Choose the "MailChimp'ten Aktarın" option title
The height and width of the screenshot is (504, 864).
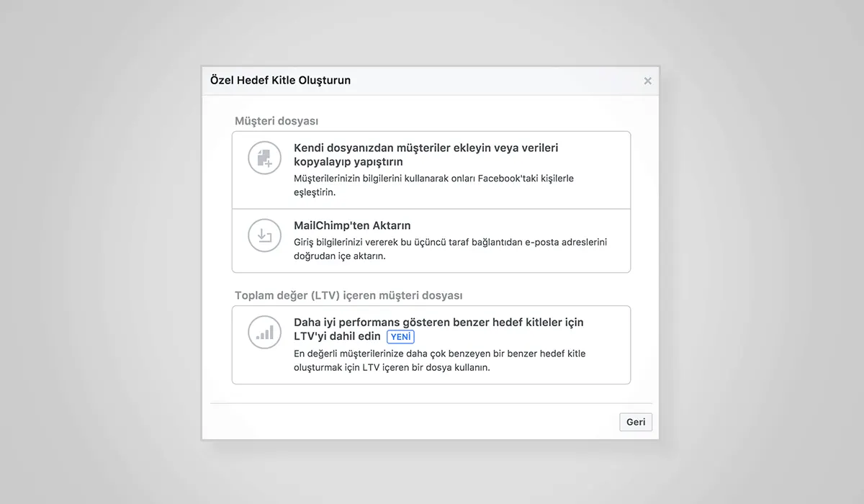pyautogui.click(x=352, y=225)
